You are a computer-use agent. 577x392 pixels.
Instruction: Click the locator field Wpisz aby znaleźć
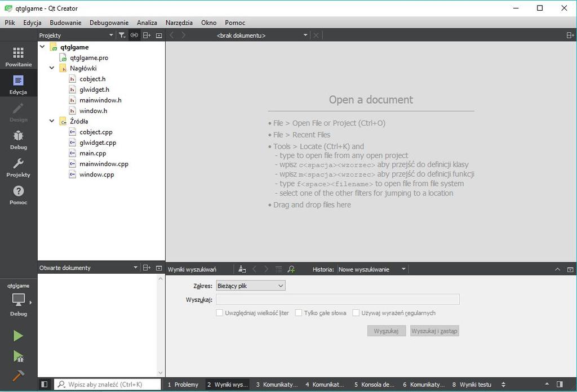[x=108, y=384]
